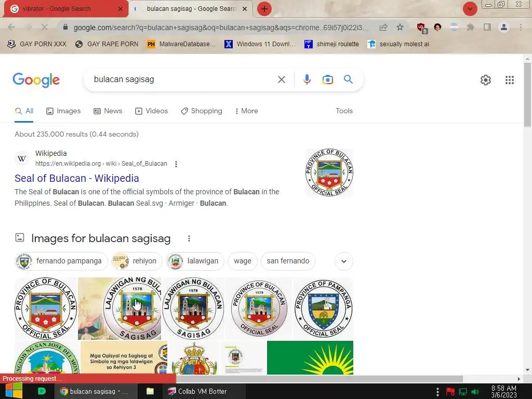Open Google quick settings gear

(x=486, y=80)
